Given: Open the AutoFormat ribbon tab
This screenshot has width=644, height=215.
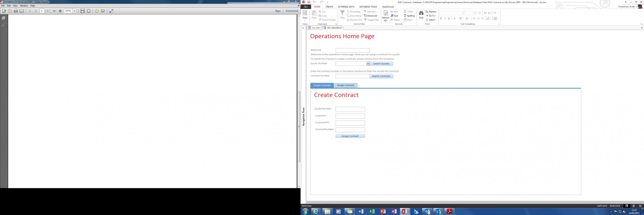Looking at the screenshot, I should (388, 7).
